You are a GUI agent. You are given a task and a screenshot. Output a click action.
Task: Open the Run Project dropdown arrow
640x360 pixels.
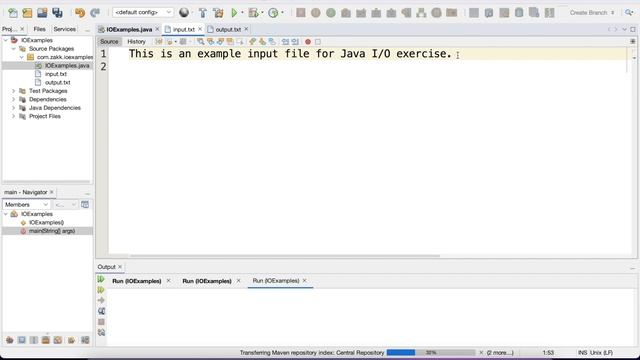(x=242, y=13)
